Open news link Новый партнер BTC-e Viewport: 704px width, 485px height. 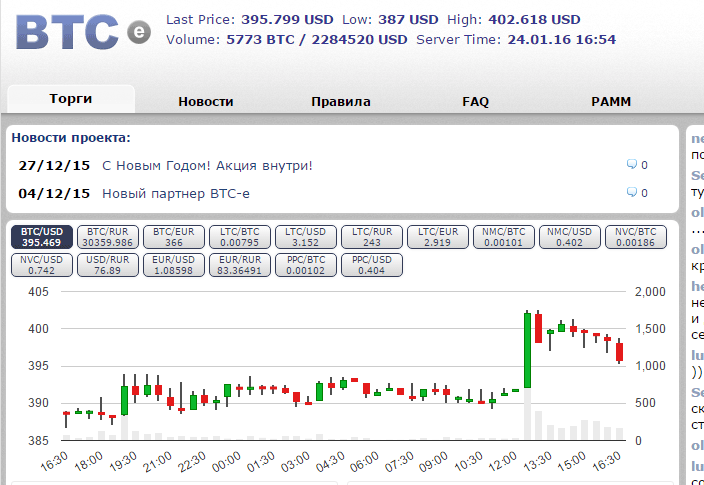click(176, 194)
